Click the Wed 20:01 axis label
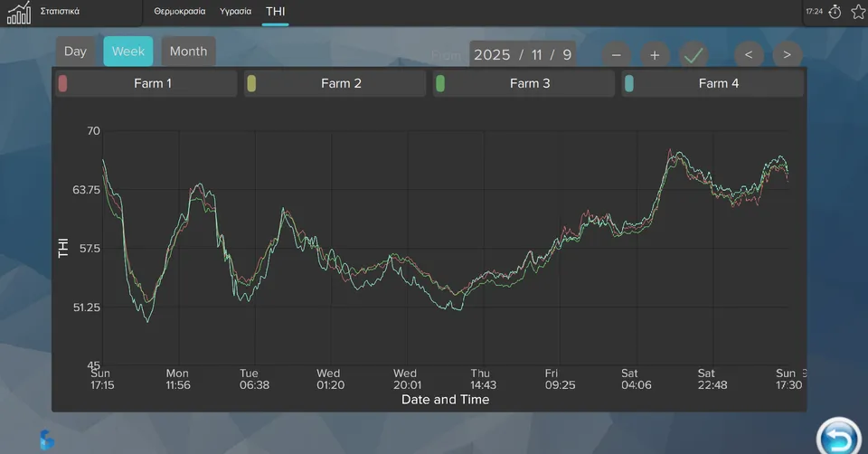Viewport: 868px width, 454px height. 407,379
